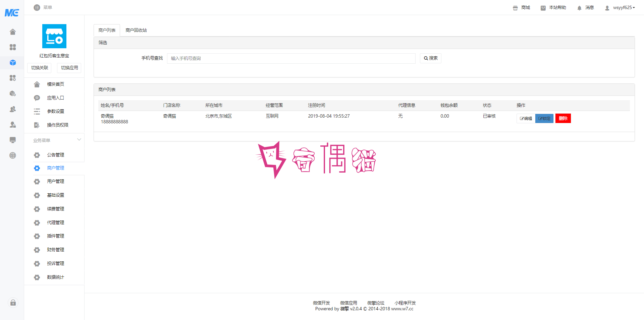Click the monitor icon in left rail

pos(13,140)
